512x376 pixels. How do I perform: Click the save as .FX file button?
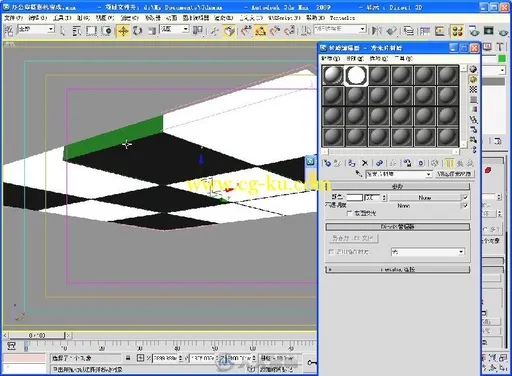pos(353,238)
